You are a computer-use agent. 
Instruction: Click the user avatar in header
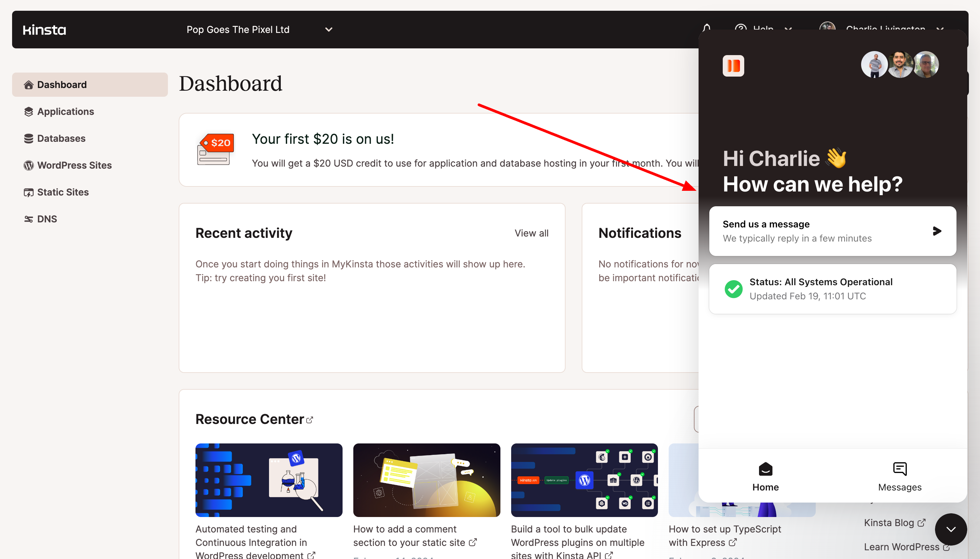[x=827, y=27]
